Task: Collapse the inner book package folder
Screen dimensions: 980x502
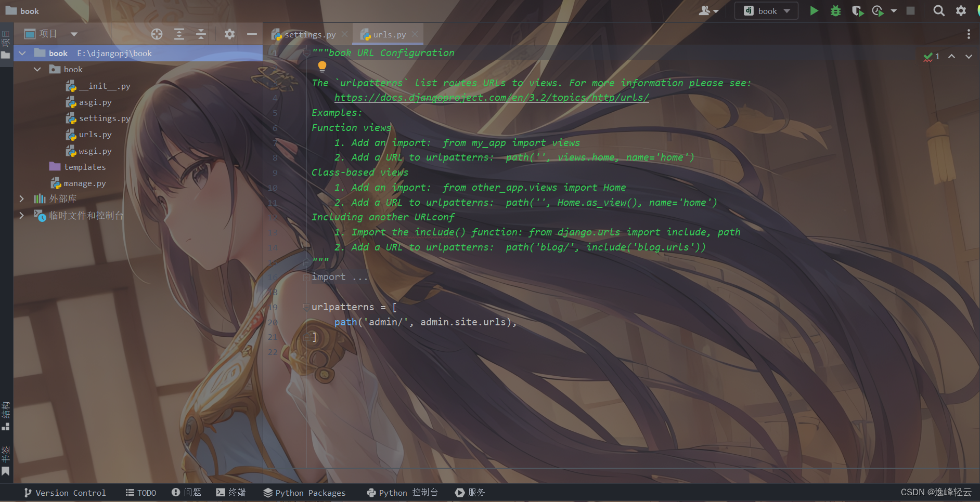Action: 37,69
